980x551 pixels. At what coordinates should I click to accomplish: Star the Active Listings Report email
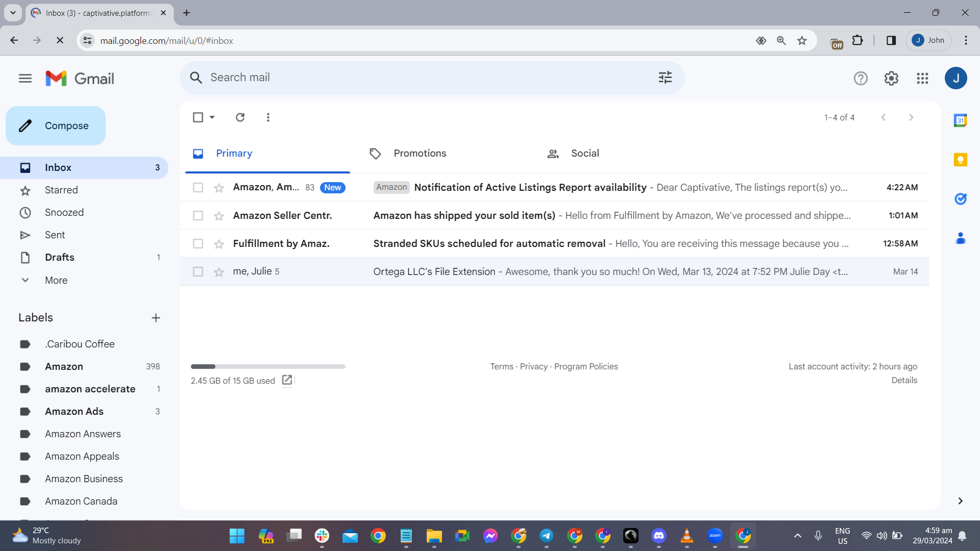(219, 188)
